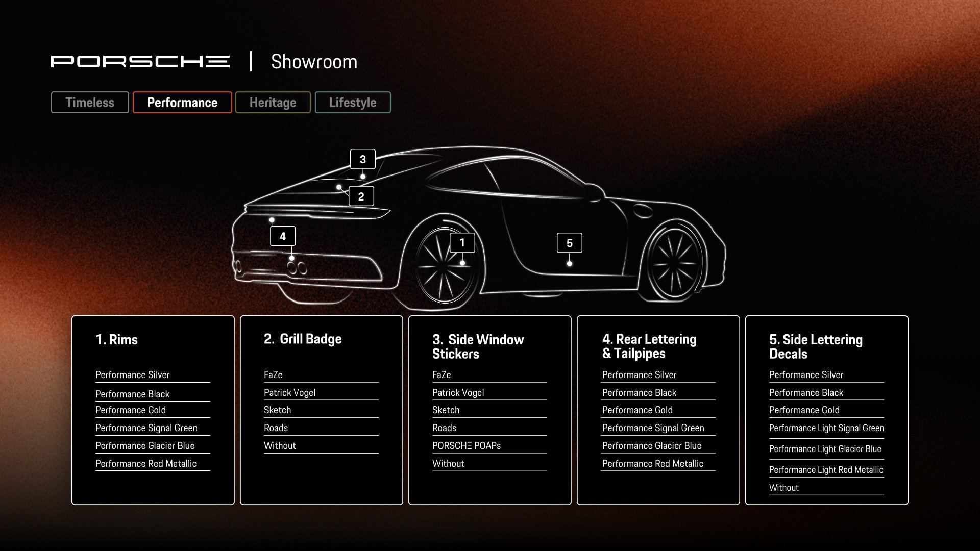Click hotspot marker number 5 on door

tap(569, 243)
